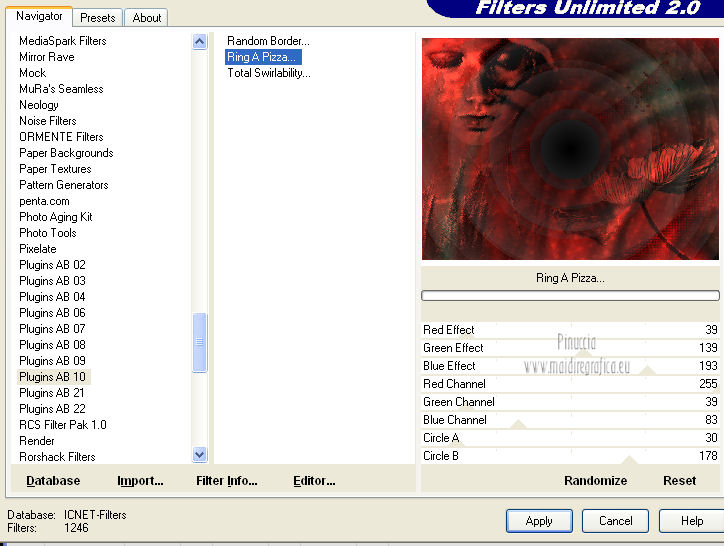The width and height of the screenshot is (724, 546).
Task: Select Pattern Generators category
Action: 64,185
